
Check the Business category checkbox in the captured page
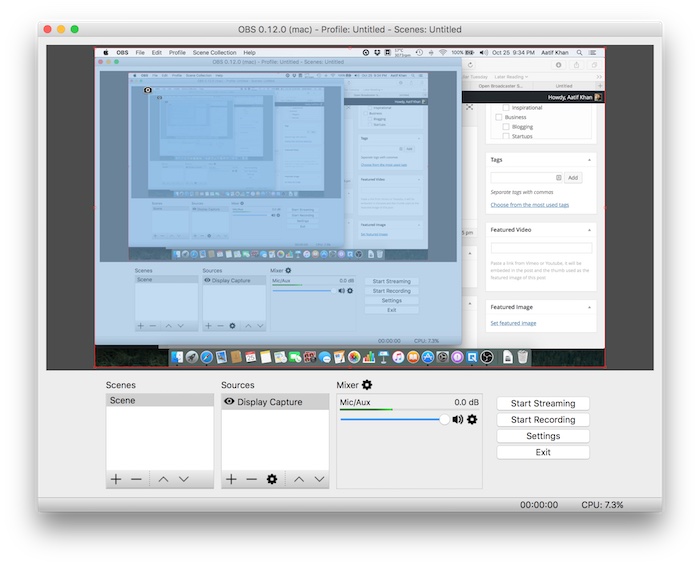(x=499, y=117)
